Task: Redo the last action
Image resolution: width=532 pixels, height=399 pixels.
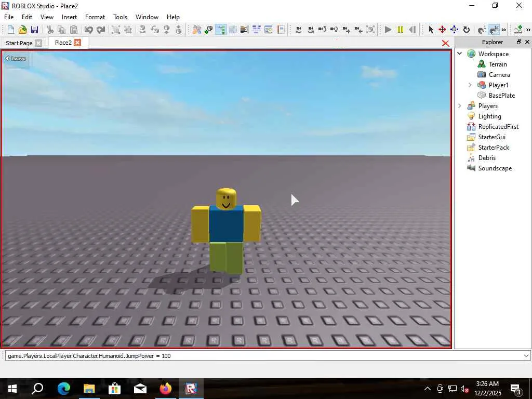Action: 100,30
